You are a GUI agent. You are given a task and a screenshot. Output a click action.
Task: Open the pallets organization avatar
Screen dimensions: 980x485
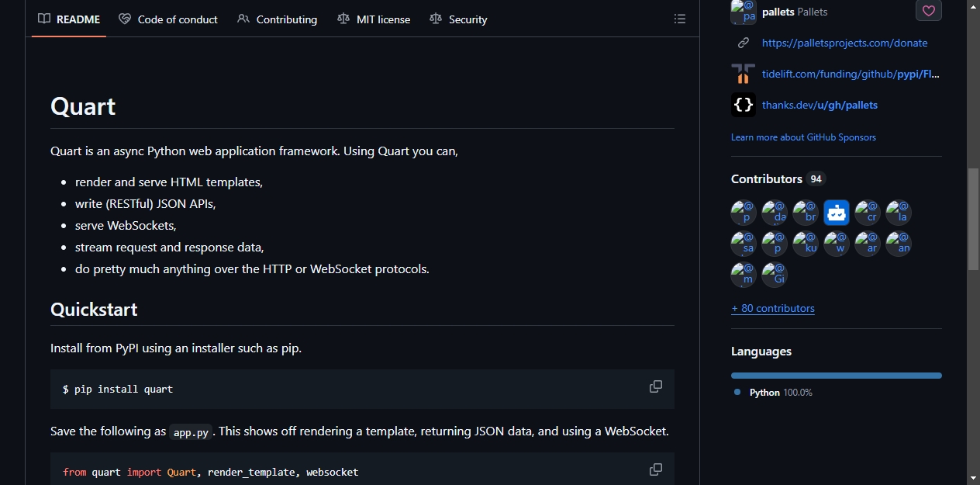[x=744, y=12]
